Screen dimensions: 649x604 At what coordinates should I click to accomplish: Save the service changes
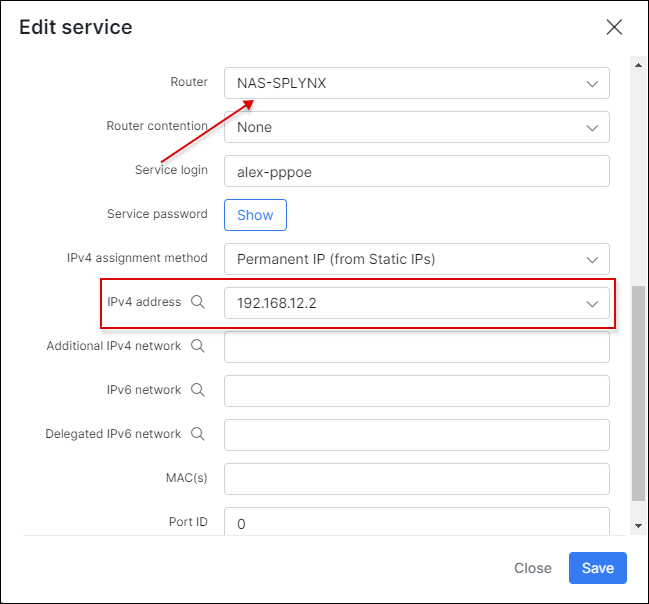(x=597, y=568)
